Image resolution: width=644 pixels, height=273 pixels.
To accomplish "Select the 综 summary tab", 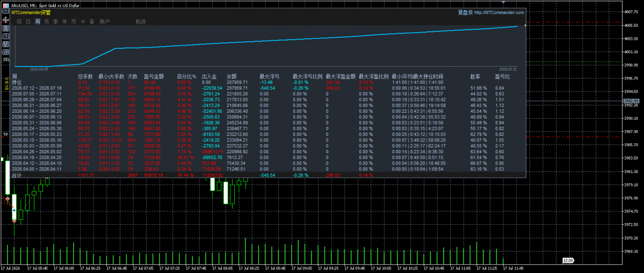I will pos(19,21).
